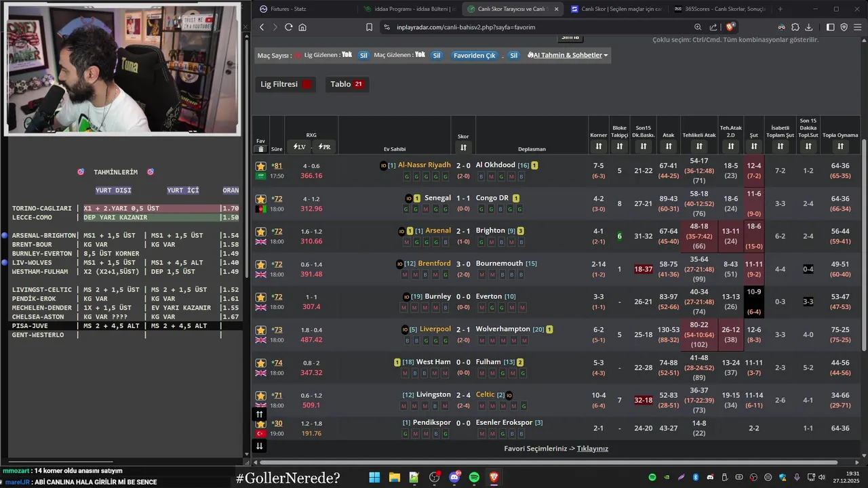
Task: Follow the Tıklayınız link
Action: [593, 449]
